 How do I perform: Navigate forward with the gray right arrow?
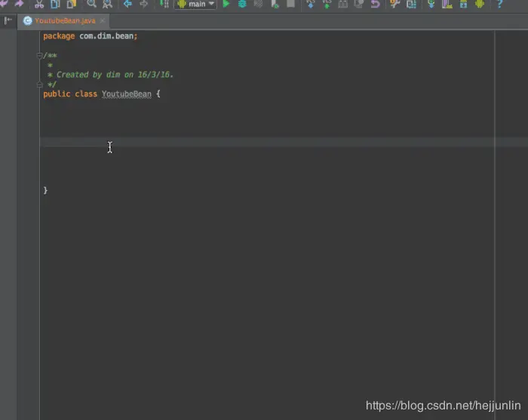[144, 4]
